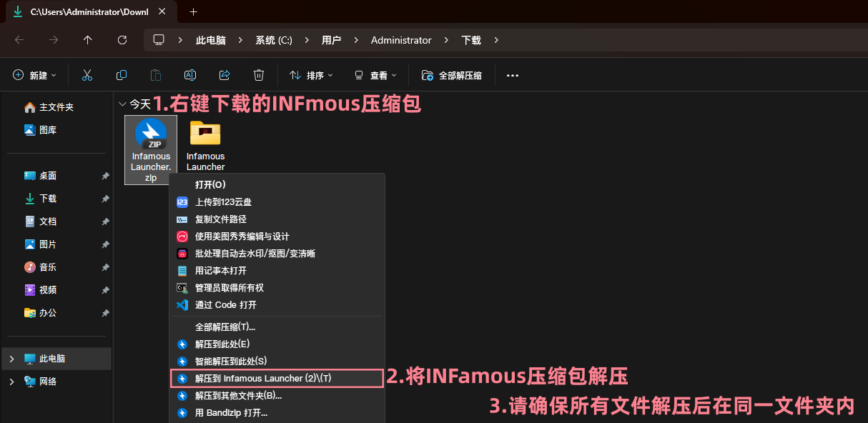Click the Paste clipboard icon in toolbar

pyautogui.click(x=156, y=75)
